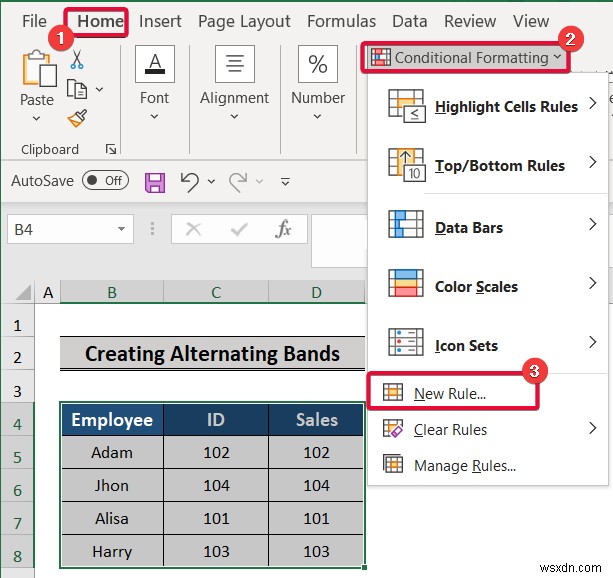This screenshot has width=613, height=578.
Task: Click the cell containing Harry
Action: tap(112, 551)
